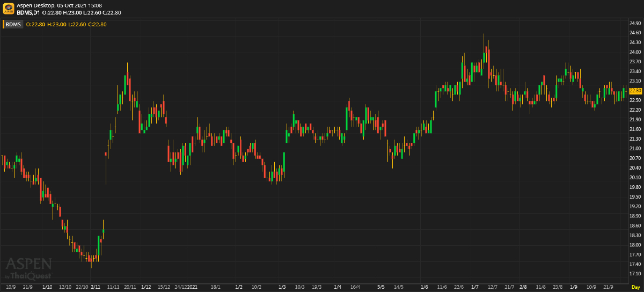Viewport: 644px width, 292px height.
Task: Click the 19.20 price axis label
Action: pyautogui.click(x=635, y=206)
